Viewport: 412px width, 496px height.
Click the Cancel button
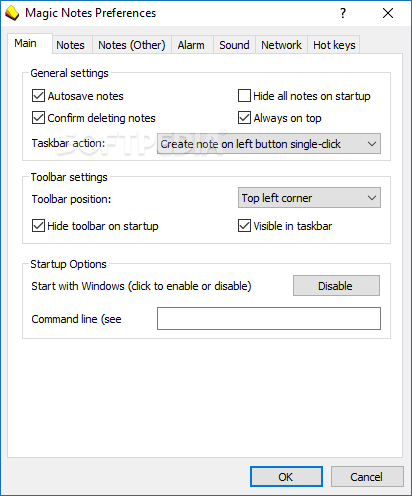pyautogui.click(x=367, y=477)
